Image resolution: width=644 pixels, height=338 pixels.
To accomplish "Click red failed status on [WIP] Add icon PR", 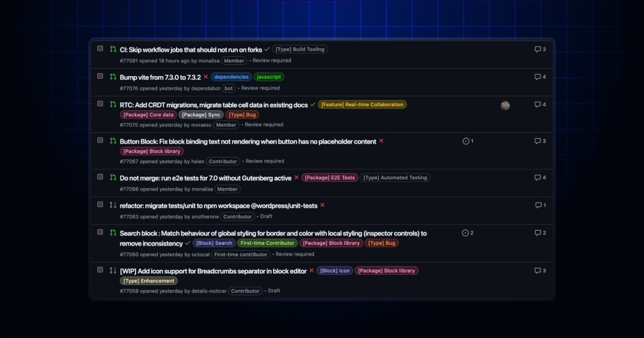I will [312, 271].
